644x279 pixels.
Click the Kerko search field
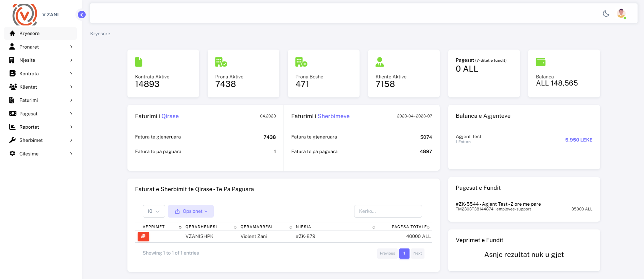(x=388, y=211)
